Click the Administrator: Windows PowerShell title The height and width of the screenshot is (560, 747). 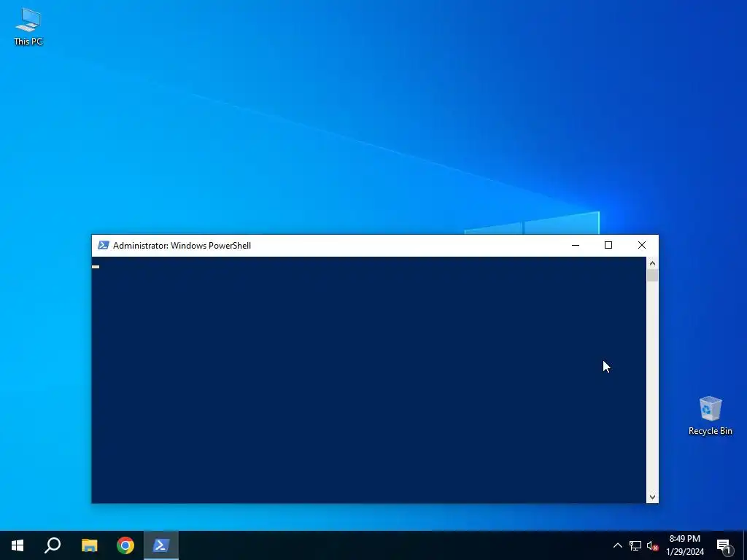182,246
